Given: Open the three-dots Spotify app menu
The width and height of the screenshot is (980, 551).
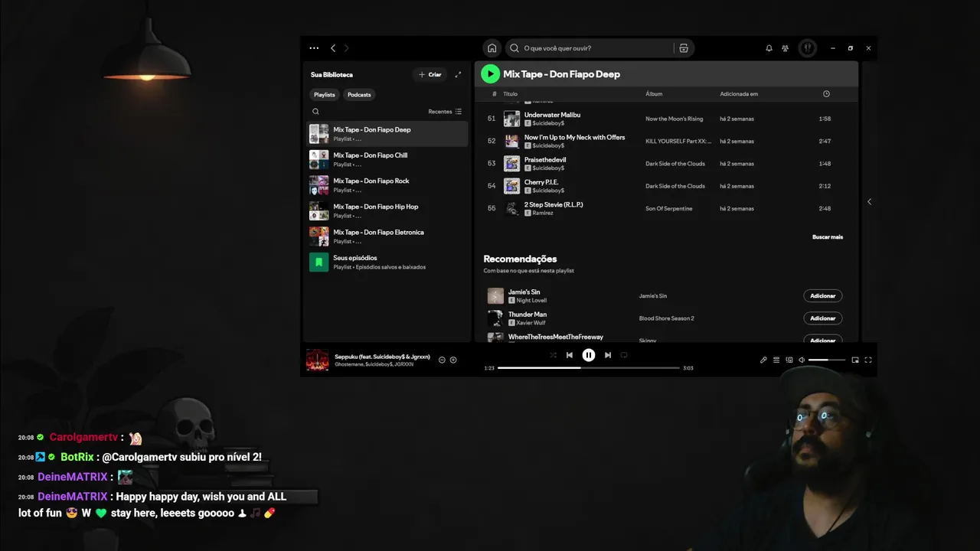Looking at the screenshot, I should click(x=314, y=48).
